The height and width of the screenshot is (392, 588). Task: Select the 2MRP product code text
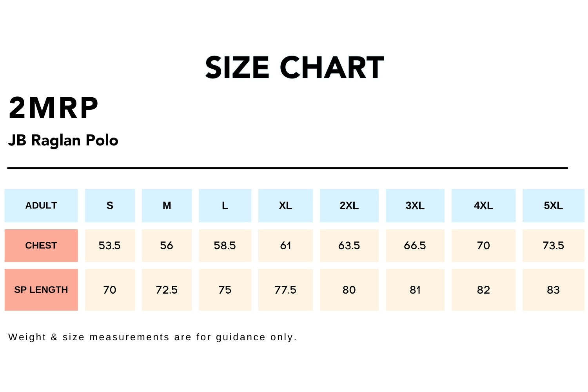tap(53, 108)
